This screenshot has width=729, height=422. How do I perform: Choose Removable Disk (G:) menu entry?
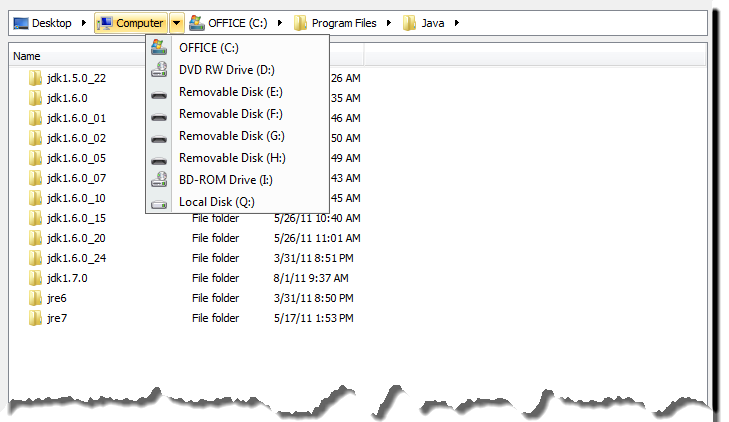click(231, 136)
